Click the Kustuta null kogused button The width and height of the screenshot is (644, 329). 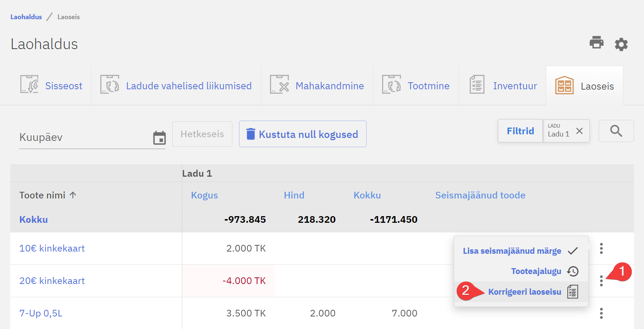(x=302, y=134)
